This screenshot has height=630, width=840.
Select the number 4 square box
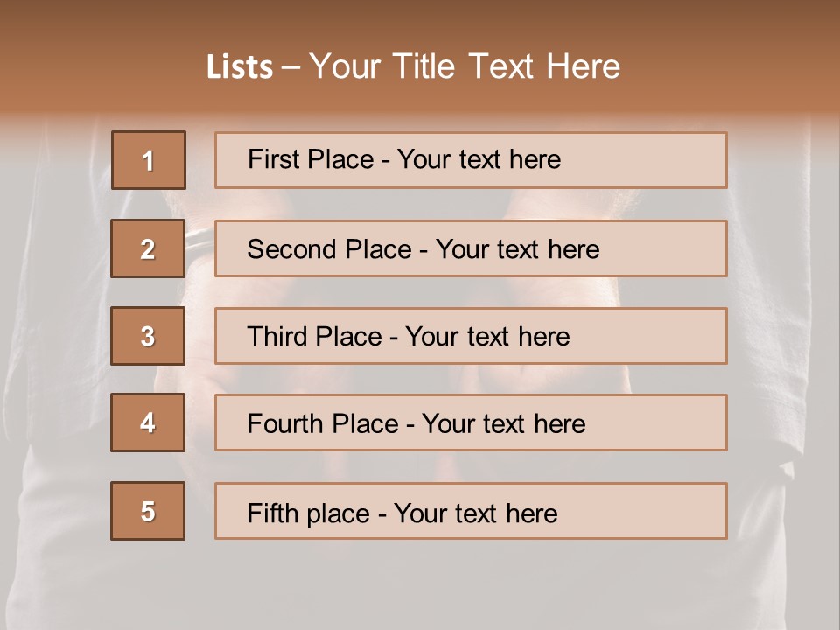148,423
